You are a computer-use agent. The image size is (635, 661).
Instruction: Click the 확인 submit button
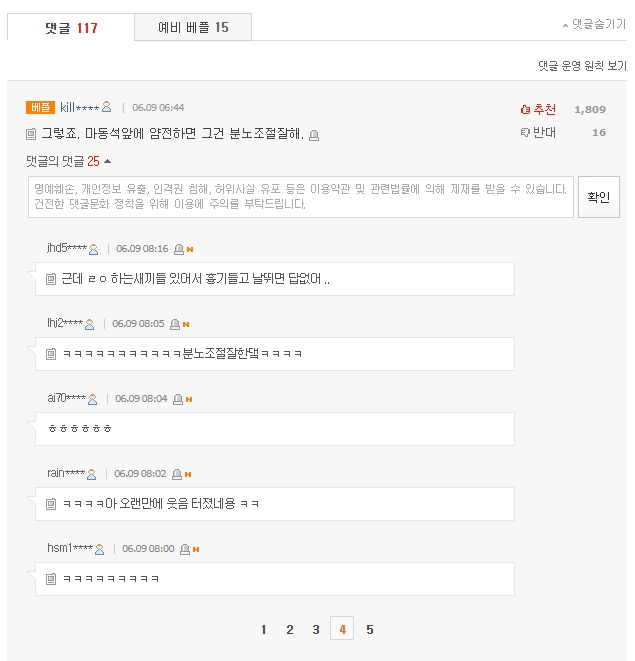point(598,197)
